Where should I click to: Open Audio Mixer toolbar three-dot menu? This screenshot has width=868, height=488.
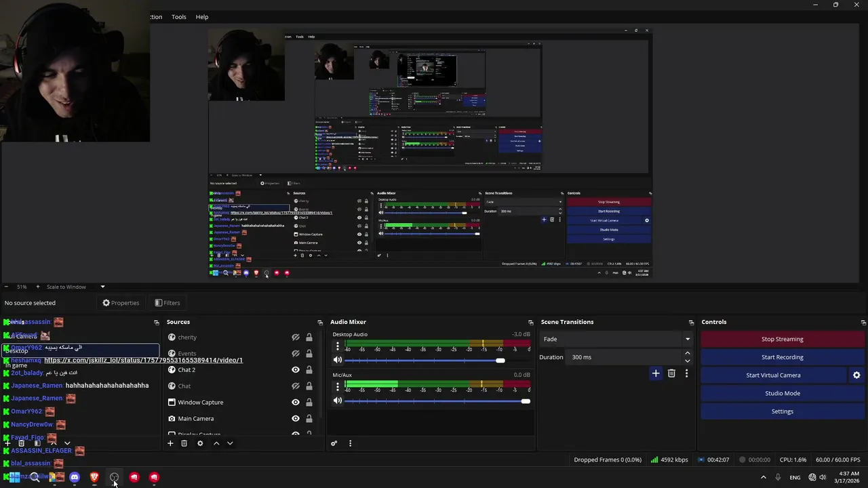350,443
